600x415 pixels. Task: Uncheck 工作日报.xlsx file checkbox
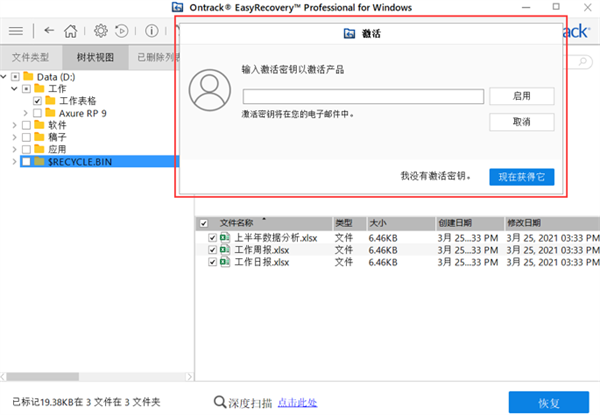click(213, 262)
